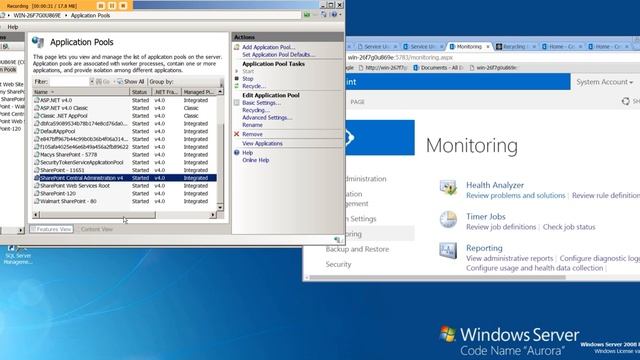The width and height of the screenshot is (640, 360).
Task: Select the ASP.NET v4.0 Classic pool
Action: point(124,108)
